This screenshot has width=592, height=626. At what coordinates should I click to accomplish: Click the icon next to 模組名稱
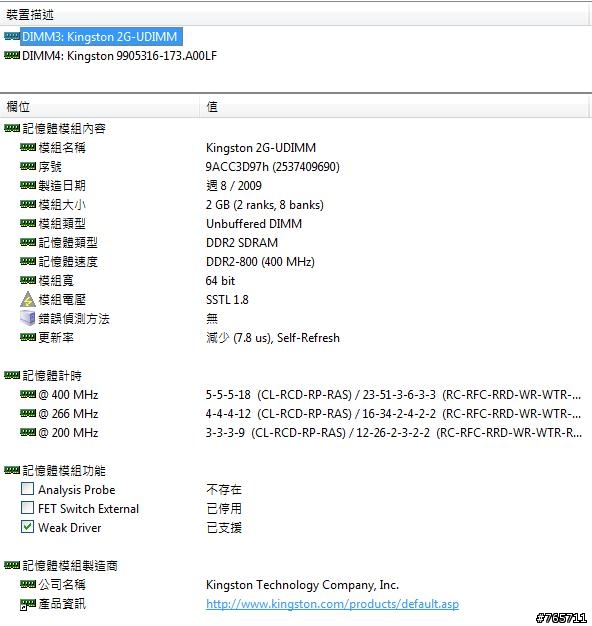[x=28, y=147]
